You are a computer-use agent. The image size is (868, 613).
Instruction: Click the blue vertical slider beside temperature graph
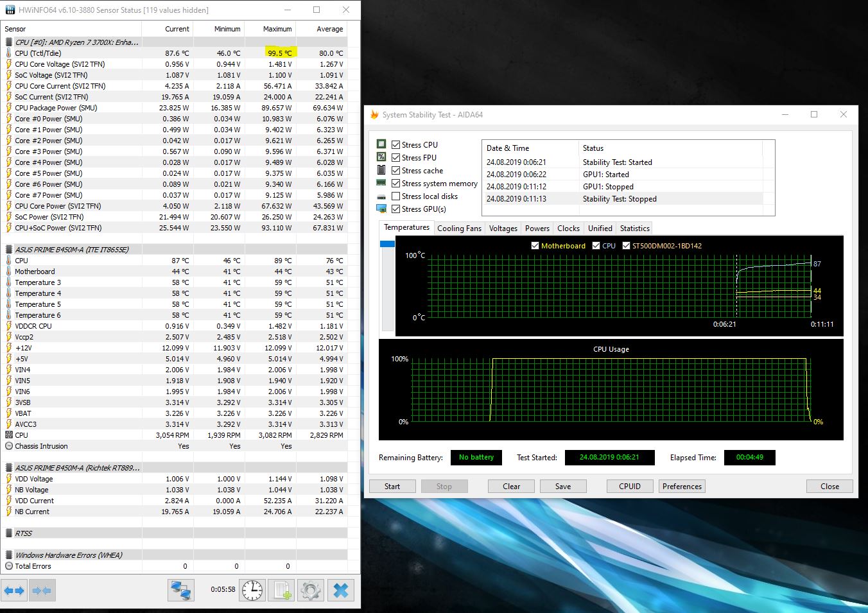[x=387, y=244]
